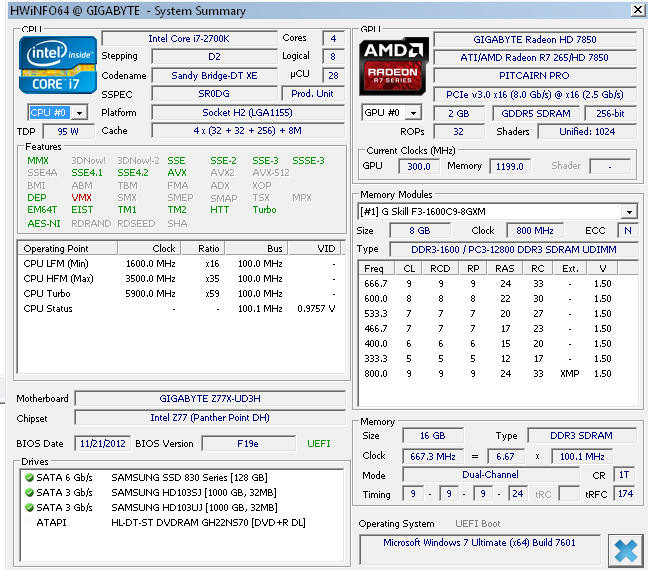The height and width of the screenshot is (570, 648).
Task: Click the PCIe v3.0 x16 bus field
Action: [535, 95]
